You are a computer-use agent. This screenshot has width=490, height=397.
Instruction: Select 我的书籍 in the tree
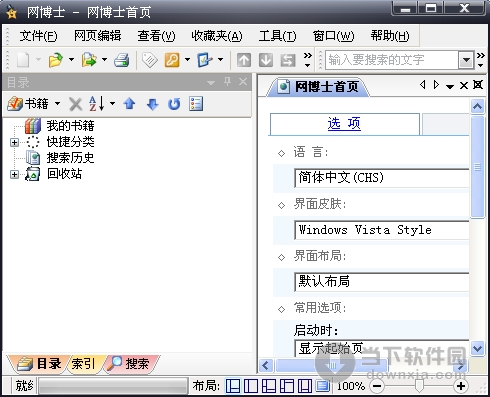coord(70,126)
